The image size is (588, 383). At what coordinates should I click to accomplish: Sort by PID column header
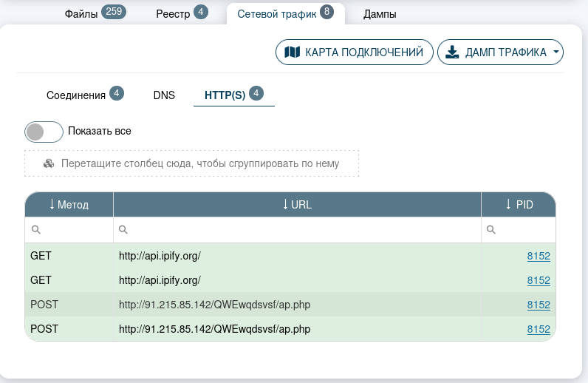pos(519,205)
